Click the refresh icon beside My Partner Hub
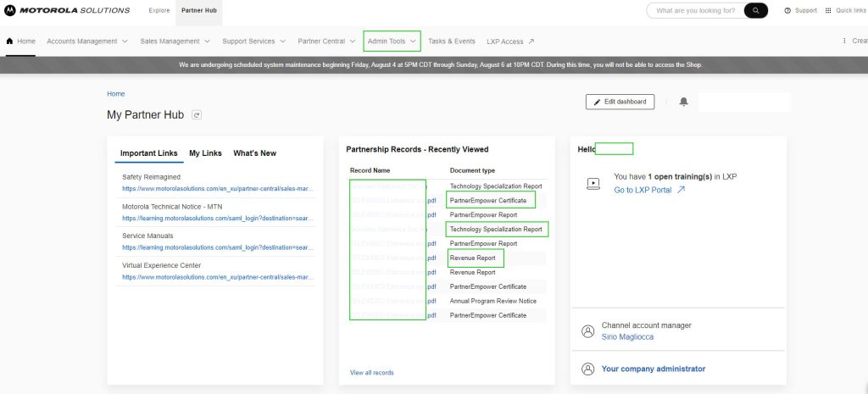 197,115
